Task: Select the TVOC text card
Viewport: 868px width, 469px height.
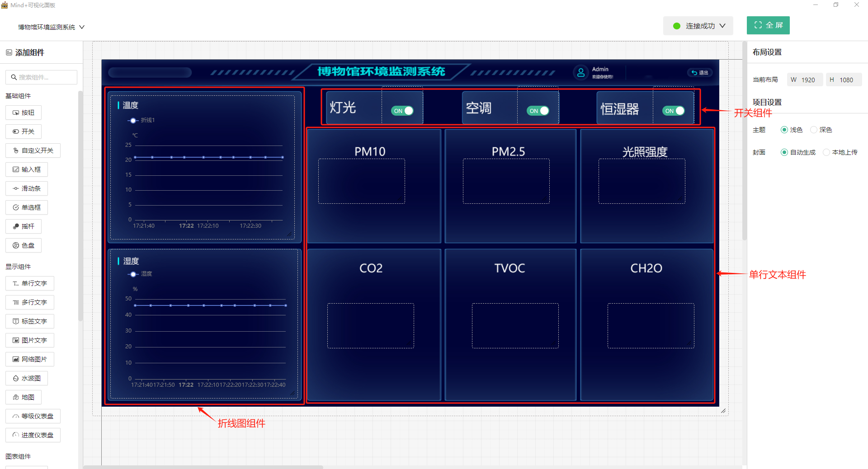Action: coord(510,324)
